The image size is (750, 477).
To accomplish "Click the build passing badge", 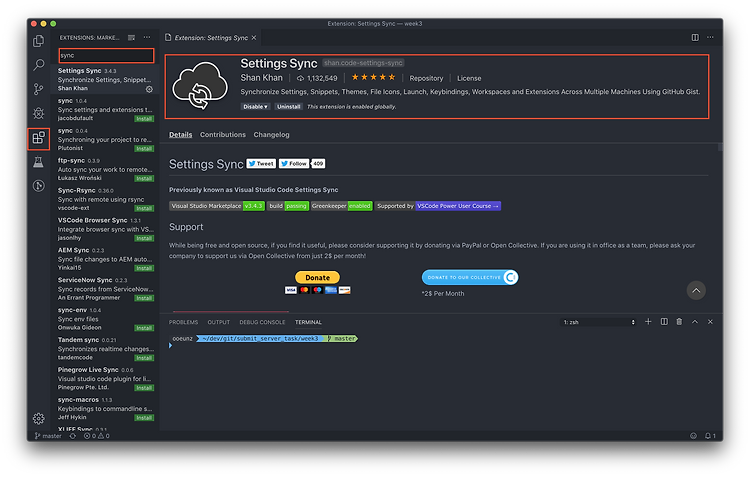I will 287,206.
